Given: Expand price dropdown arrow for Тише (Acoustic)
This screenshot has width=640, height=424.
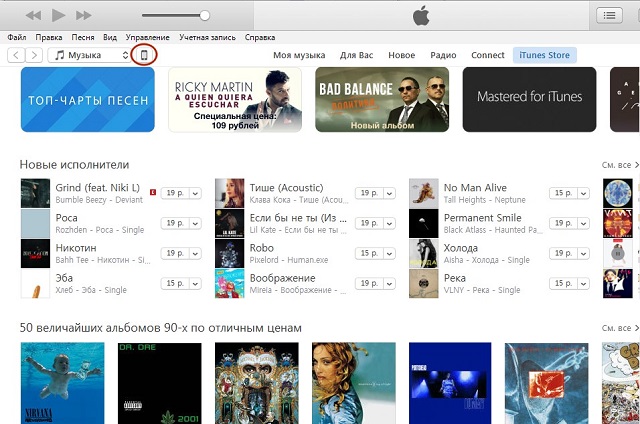Looking at the screenshot, I should coord(390,193).
